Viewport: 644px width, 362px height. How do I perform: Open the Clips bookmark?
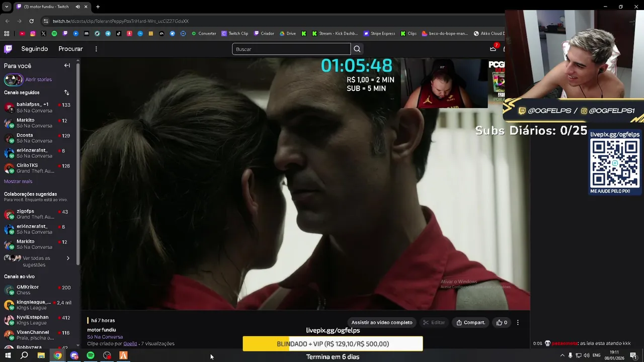(409, 34)
